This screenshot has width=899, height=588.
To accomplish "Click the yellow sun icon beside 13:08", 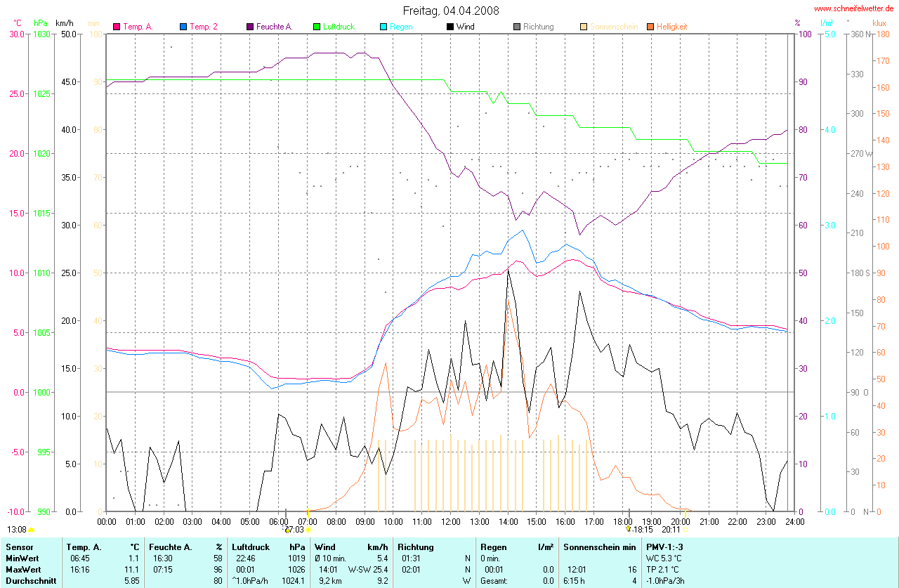I will [x=32, y=530].
